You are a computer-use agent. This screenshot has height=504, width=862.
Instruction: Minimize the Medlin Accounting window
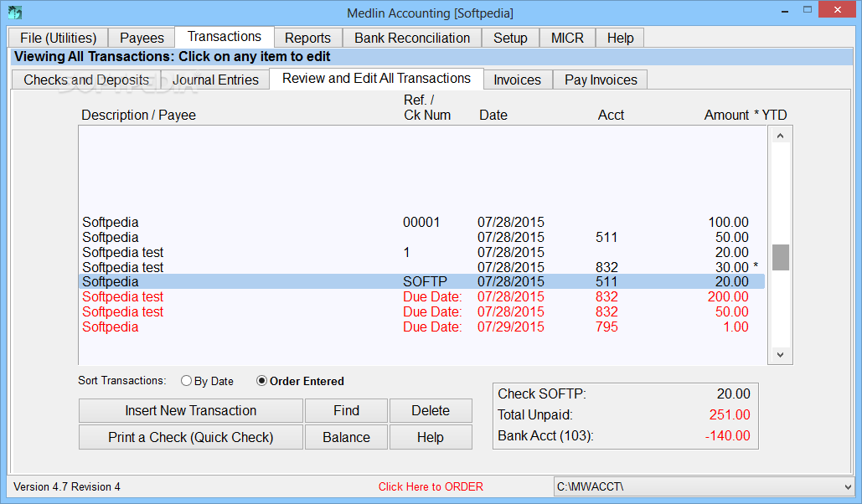(x=785, y=10)
